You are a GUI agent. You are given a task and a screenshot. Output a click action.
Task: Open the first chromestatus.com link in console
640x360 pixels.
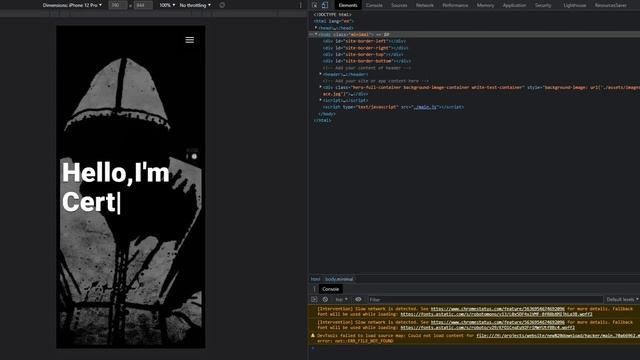pos(498,309)
